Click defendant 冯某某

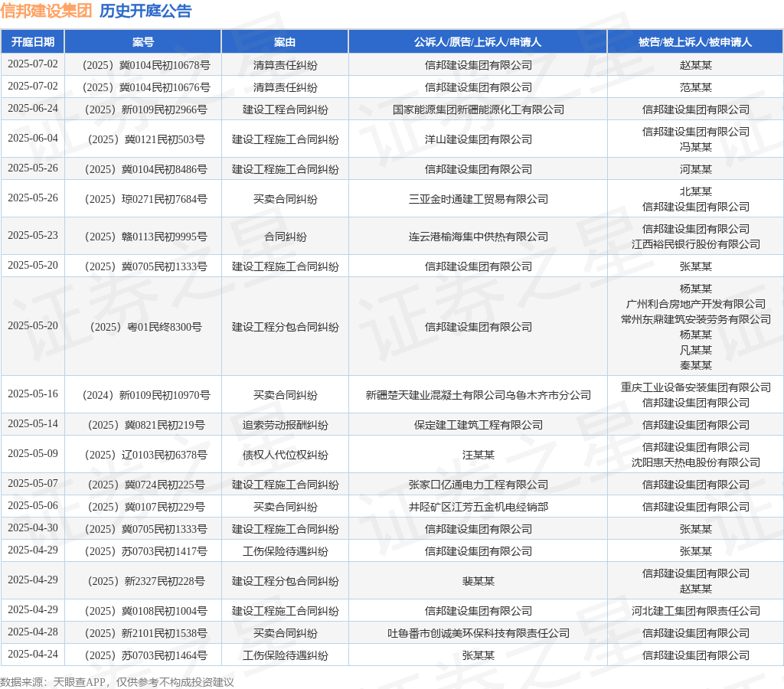click(x=695, y=147)
